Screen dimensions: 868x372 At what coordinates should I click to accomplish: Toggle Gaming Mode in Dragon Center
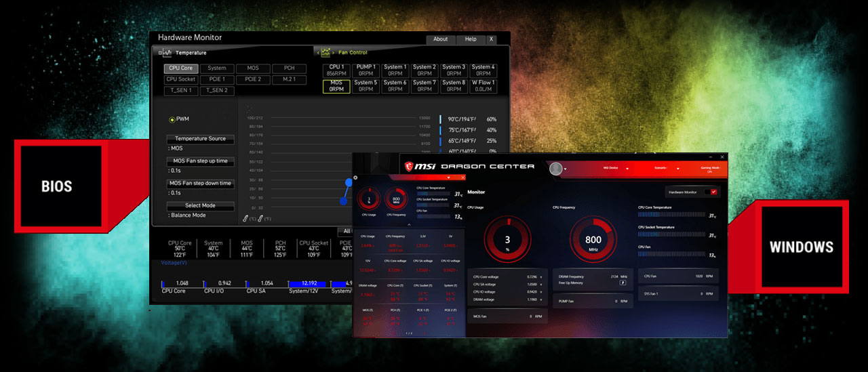[x=710, y=169]
